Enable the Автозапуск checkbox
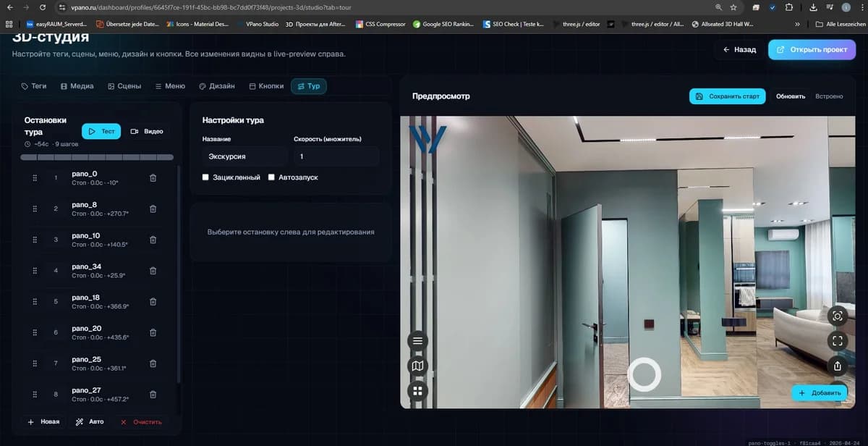This screenshot has height=446, width=868. 271,177
